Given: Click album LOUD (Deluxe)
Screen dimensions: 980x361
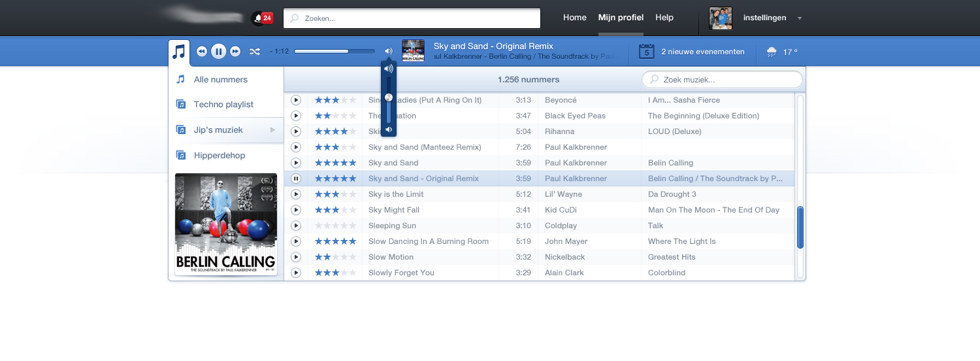Looking at the screenshot, I should click(x=675, y=131).
